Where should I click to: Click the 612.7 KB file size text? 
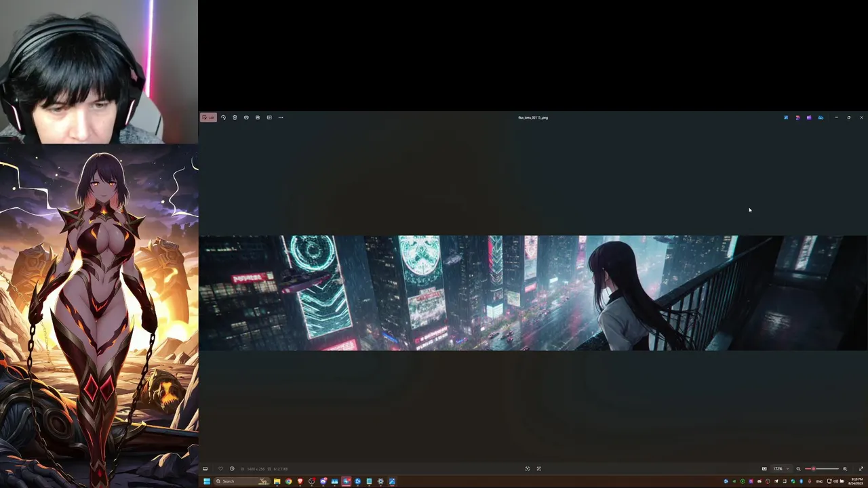point(281,469)
